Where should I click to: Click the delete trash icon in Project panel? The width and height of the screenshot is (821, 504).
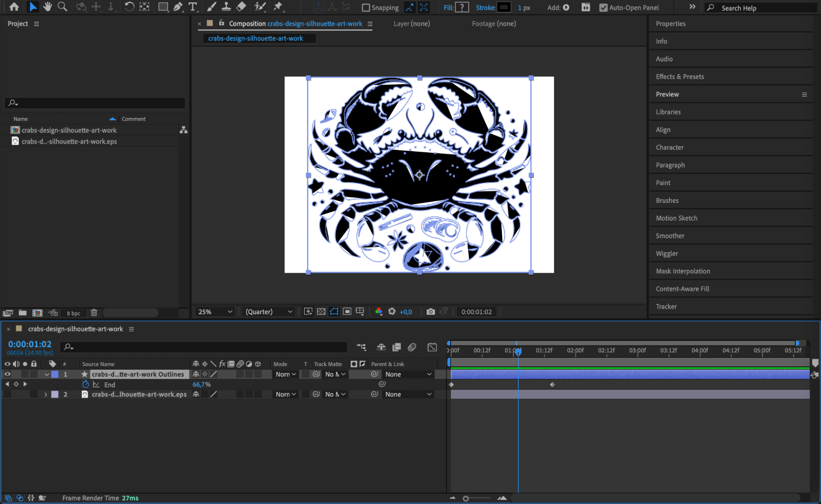click(x=94, y=313)
